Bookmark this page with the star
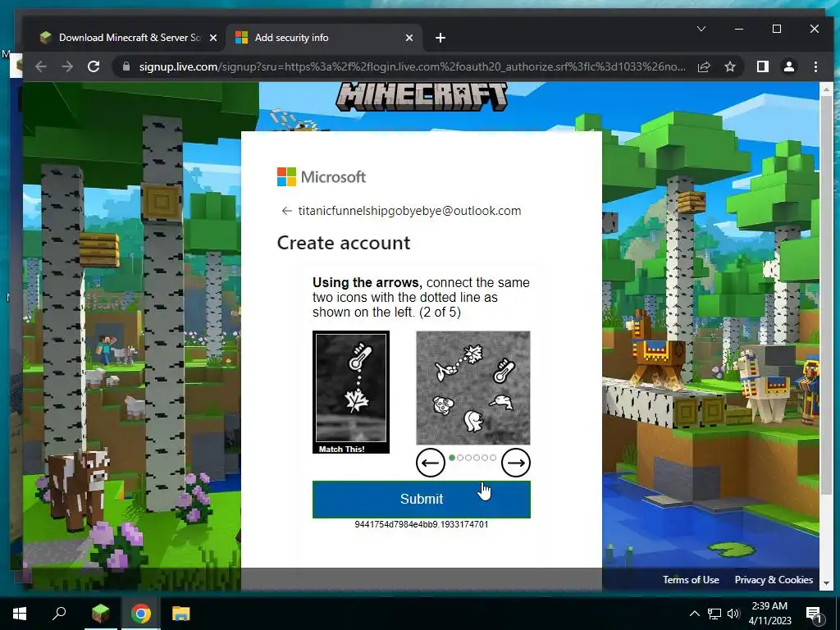840x630 pixels. [729, 66]
